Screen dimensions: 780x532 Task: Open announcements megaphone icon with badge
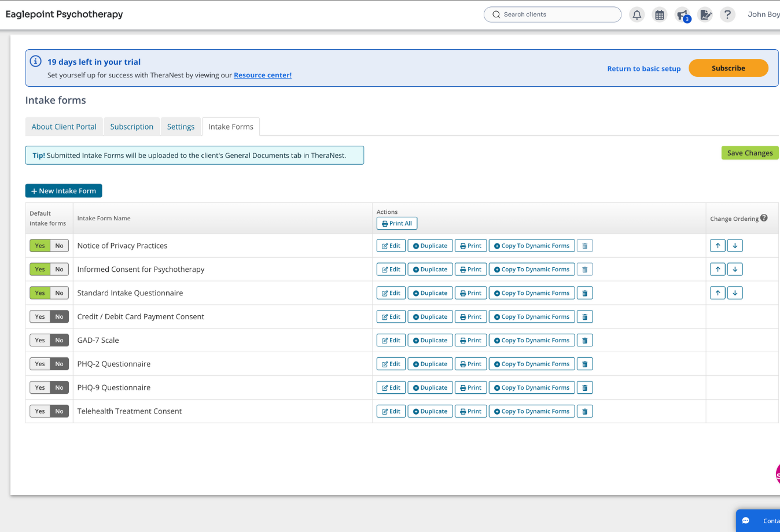[x=683, y=14]
